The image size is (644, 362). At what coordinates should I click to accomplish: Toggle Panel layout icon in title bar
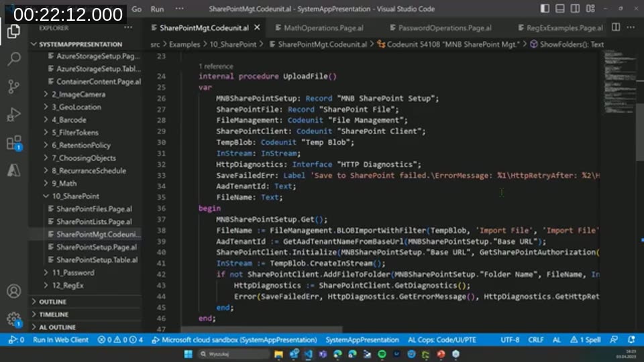click(559, 9)
